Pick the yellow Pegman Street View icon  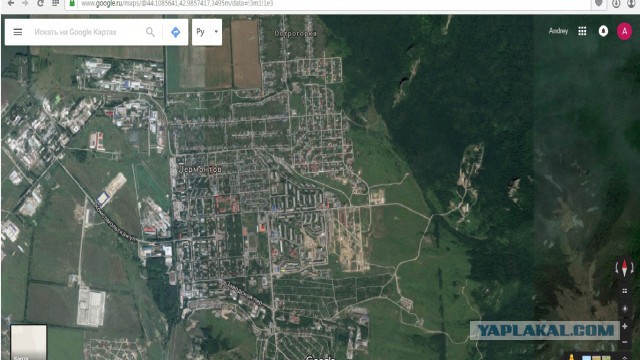click(571, 358)
